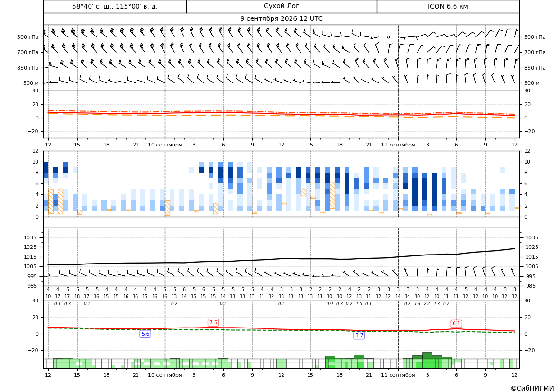
Task: Click the calm wind circle at 500 гПа
Action: [x=388, y=37]
